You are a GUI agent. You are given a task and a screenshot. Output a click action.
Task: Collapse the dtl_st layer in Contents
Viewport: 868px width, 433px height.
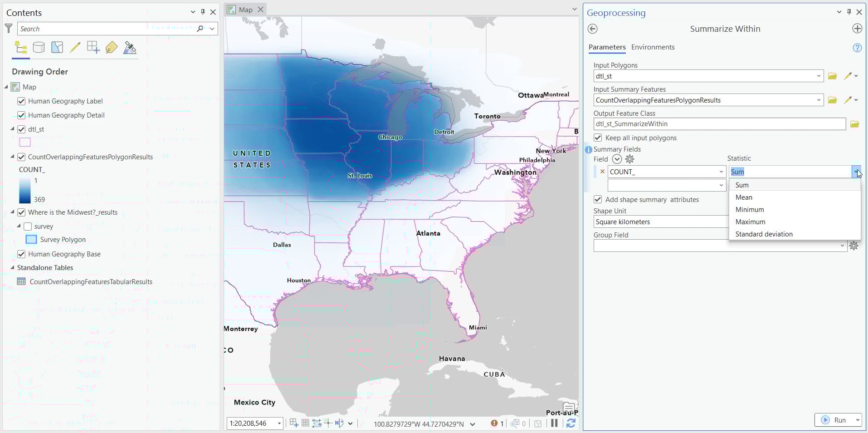click(x=12, y=129)
